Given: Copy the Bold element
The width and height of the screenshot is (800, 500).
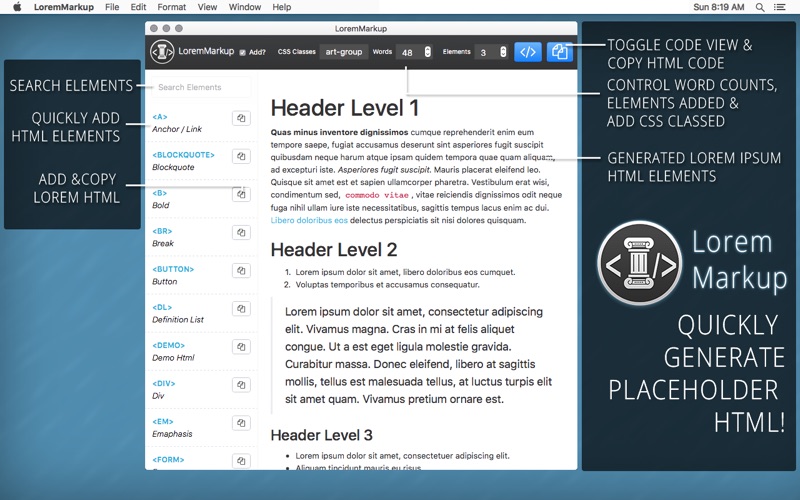Looking at the screenshot, I should pyautogui.click(x=241, y=194).
